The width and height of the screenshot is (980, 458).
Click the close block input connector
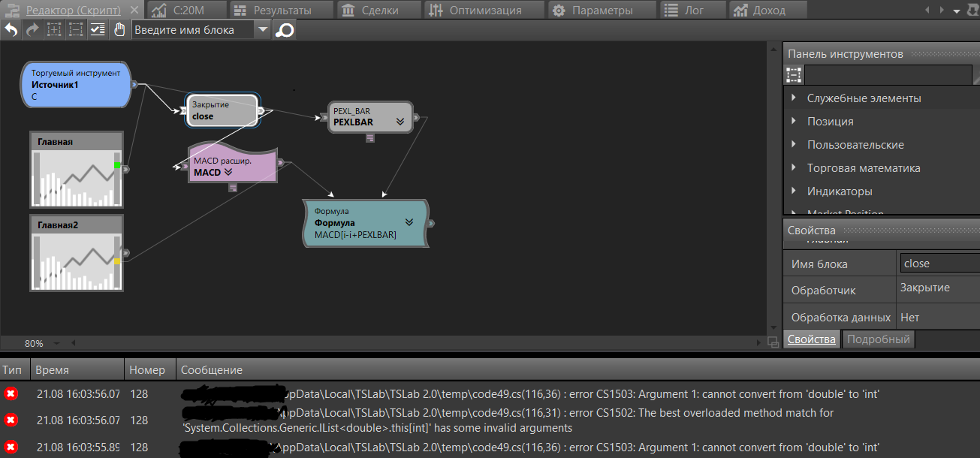coord(182,111)
